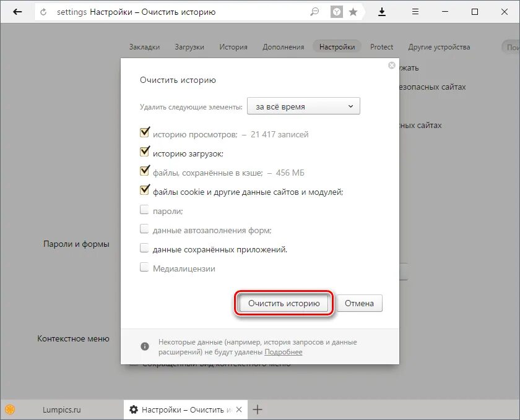Viewport: 520px width, 420px height.
Task: Go back with the arrow button
Action: pyautogui.click(x=17, y=12)
